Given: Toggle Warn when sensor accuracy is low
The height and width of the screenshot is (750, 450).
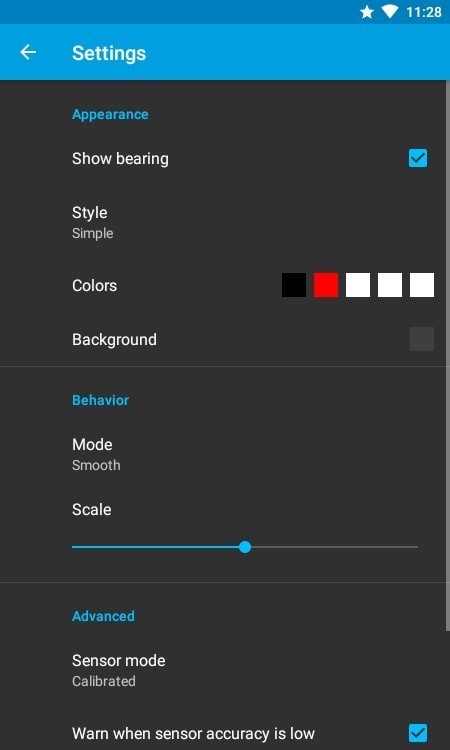Looking at the screenshot, I should [418, 733].
